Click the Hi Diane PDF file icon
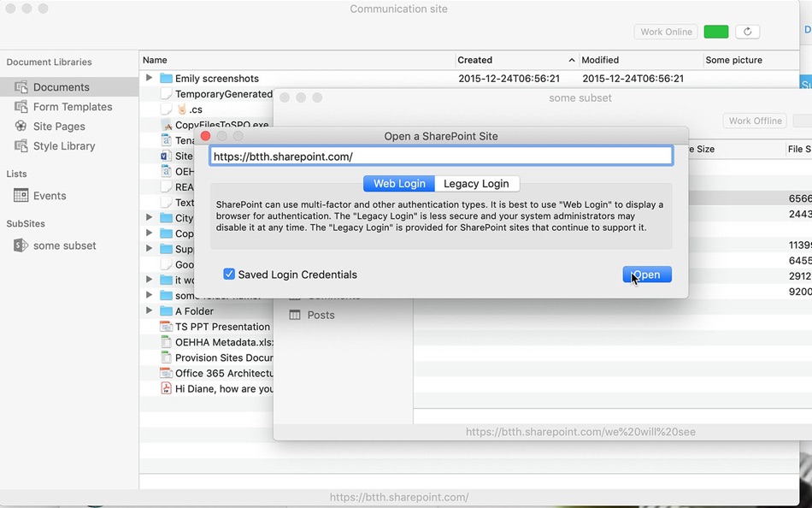The width and height of the screenshot is (812, 508). pos(166,389)
